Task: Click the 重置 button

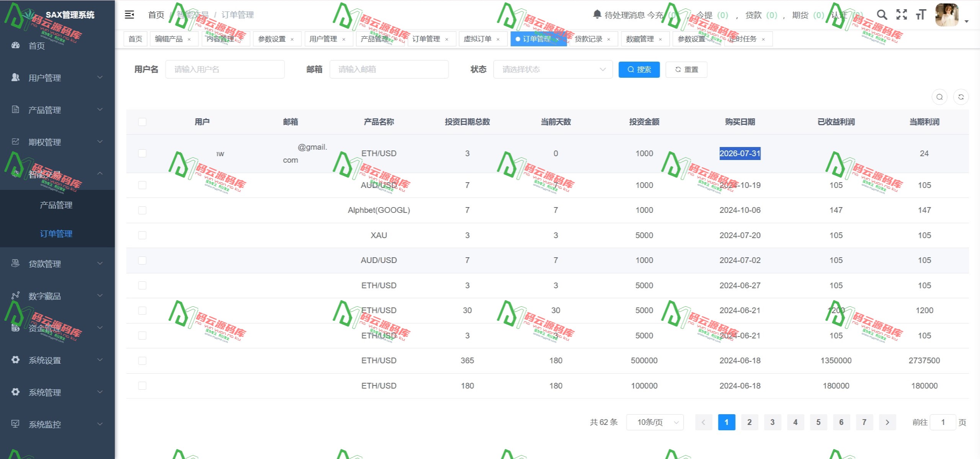Action: coord(686,69)
